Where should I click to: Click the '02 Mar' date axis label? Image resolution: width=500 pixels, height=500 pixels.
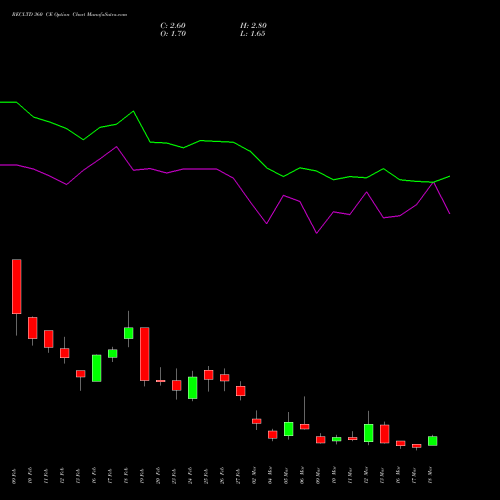(254, 476)
